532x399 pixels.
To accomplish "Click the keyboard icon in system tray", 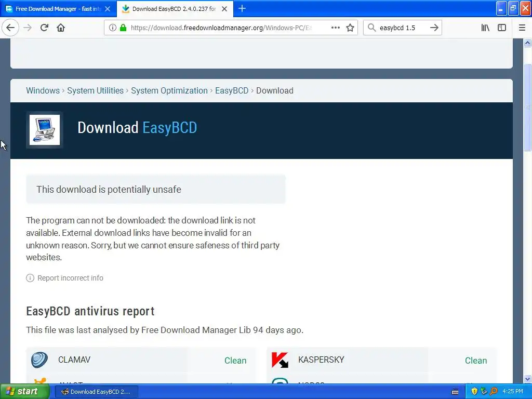I will point(455,392).
